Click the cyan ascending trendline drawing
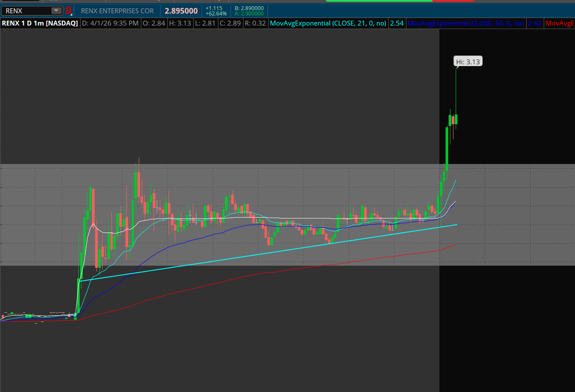 tap(268, 252)
